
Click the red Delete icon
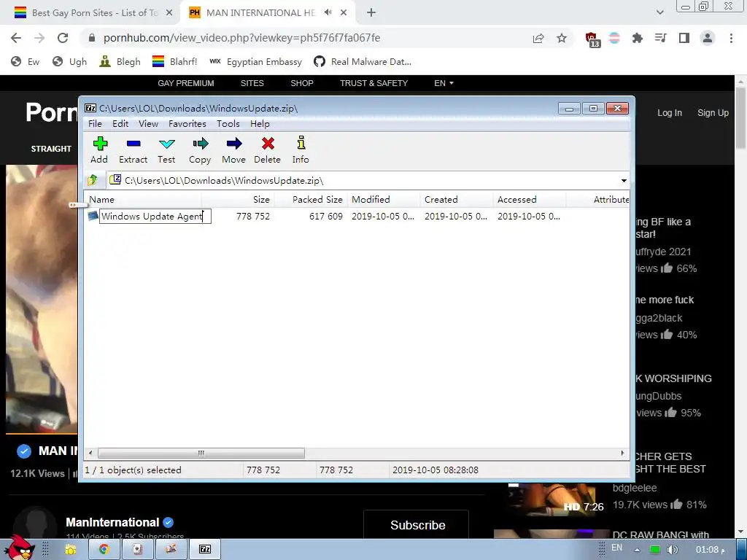pos(268,144)
